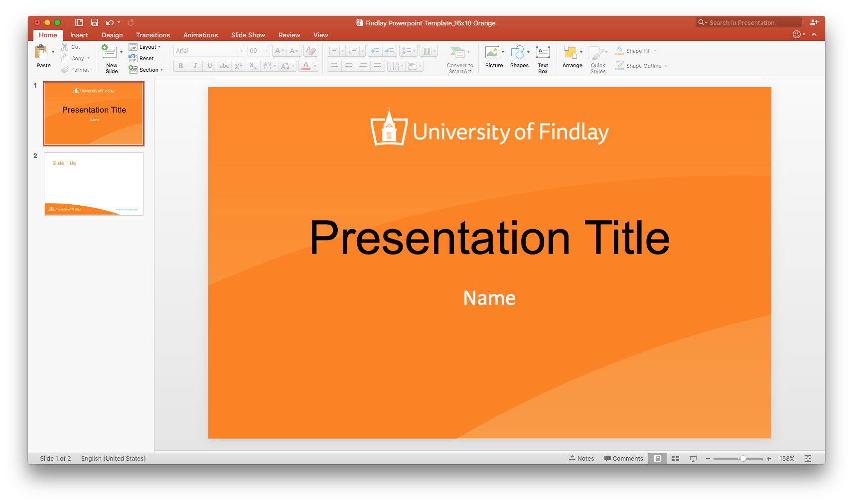Align text right
This screenshot has width=853, height=504.
[x=363, y=66]
